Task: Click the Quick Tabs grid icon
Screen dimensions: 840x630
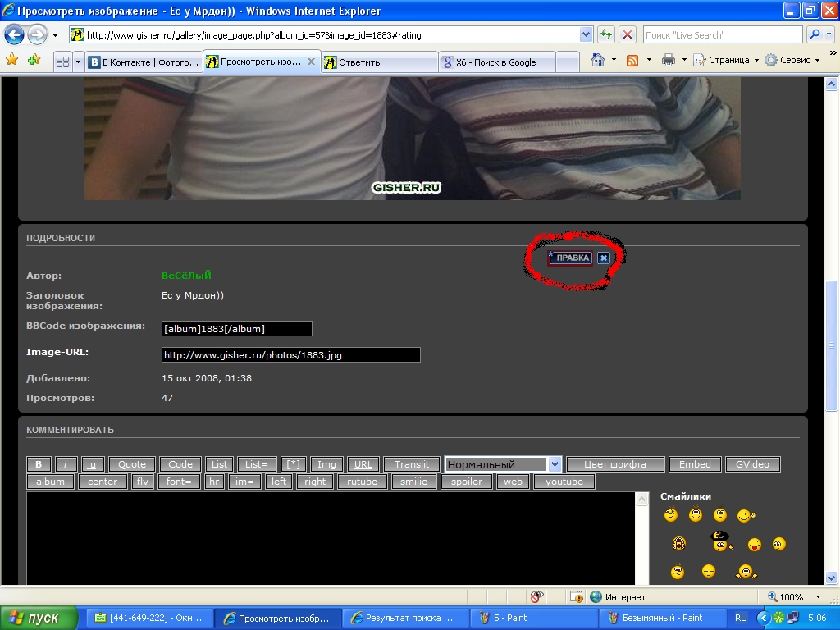Action: pos(62,62)
